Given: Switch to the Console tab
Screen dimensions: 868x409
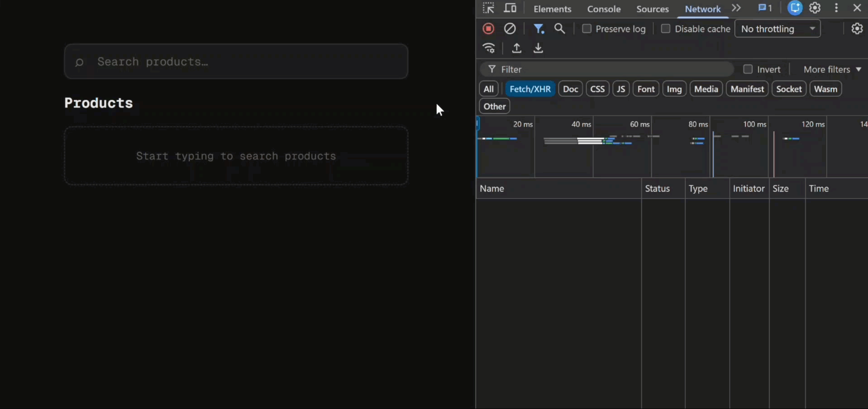Looking at the screenshot, I should (604, 9).
